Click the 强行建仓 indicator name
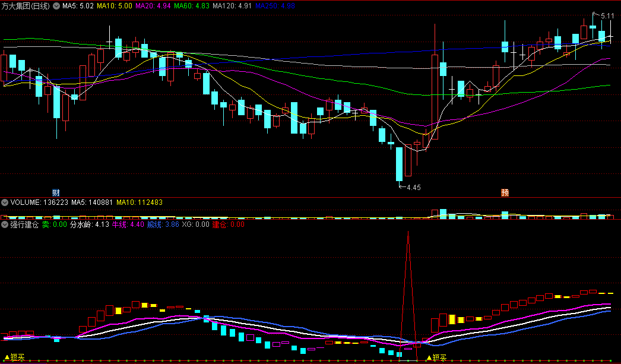The image size is (621, 364). pyautogui.click(x=24, y=224)
